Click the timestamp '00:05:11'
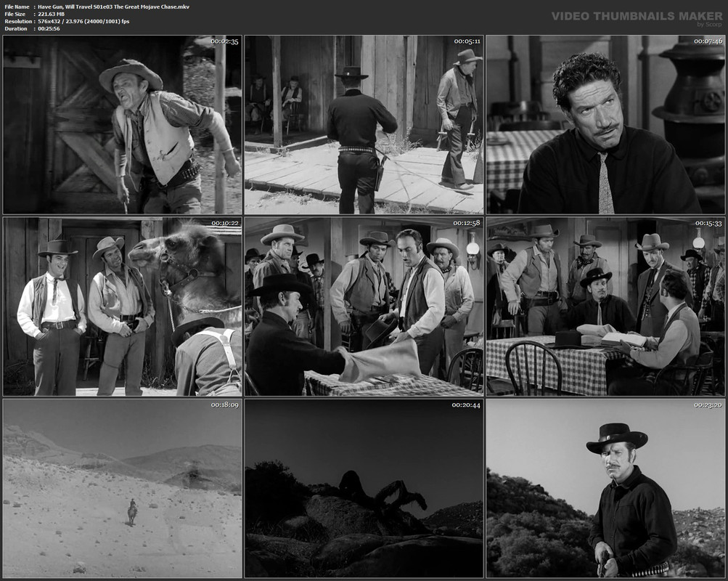Viewport: 728px width, 581px height. pos(467,41)
